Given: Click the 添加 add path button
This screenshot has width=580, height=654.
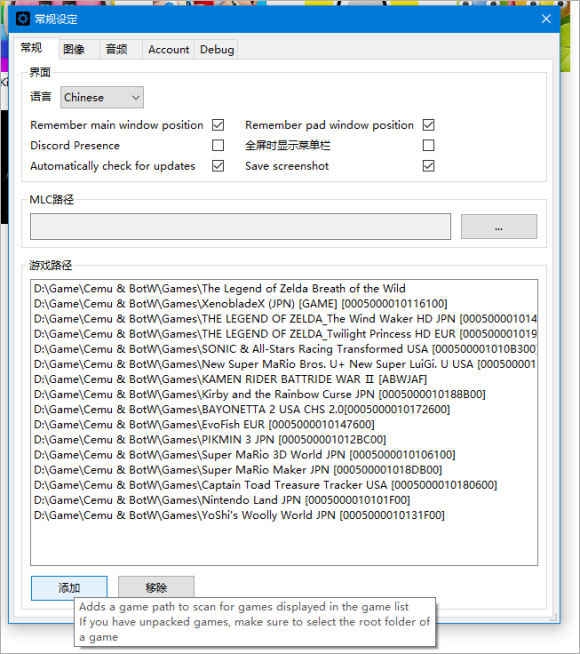Looking at the screenshot, I should point(69,588).
